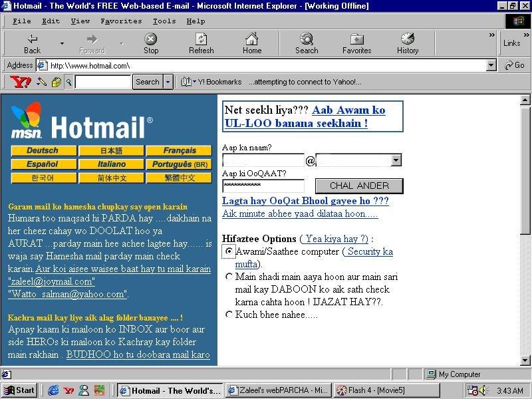The image size is (532, 399).
Task: Launch Internet Explorer from quick launch
Action: [53, 390]
